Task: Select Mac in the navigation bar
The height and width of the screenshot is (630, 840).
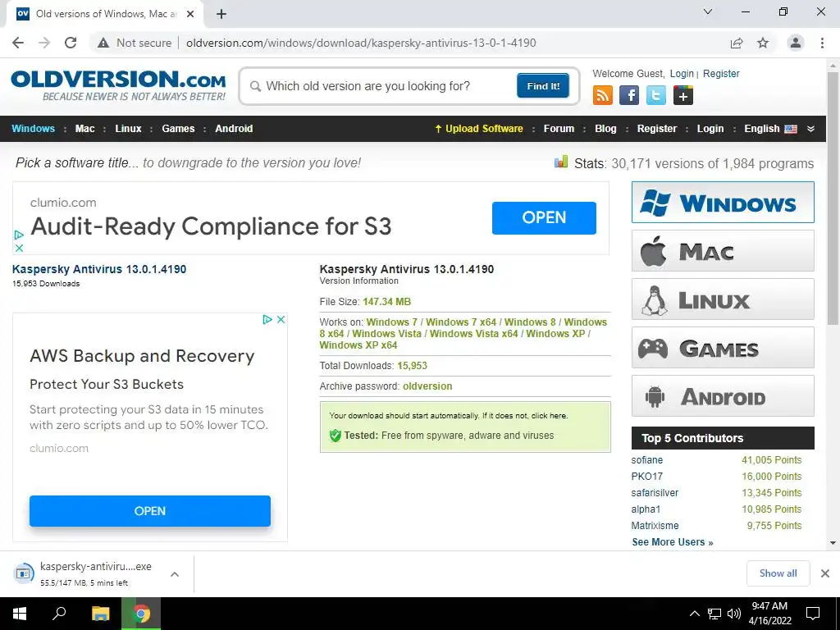Action: 84,129
